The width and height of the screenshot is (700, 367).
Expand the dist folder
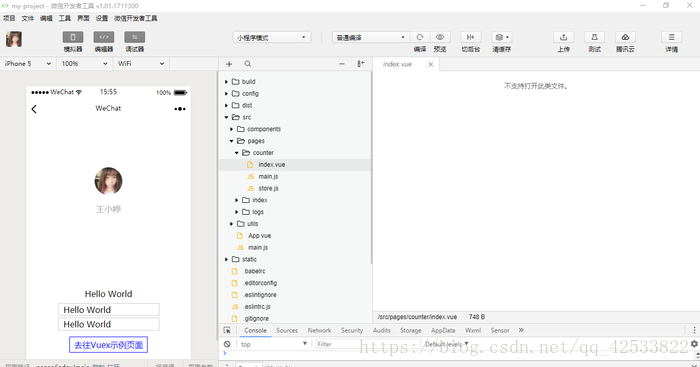point(226,105)
